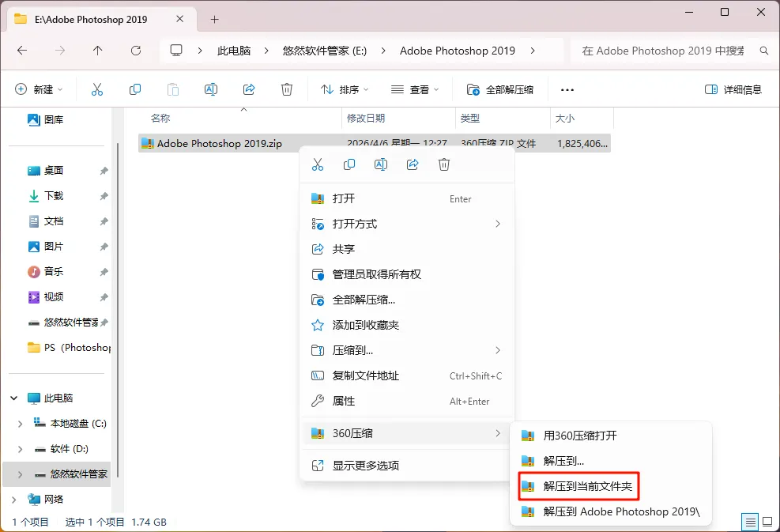Open the PS (Photoshop) folder in the sidebar
Screen dimensions: 780x532
coord(69,347)
